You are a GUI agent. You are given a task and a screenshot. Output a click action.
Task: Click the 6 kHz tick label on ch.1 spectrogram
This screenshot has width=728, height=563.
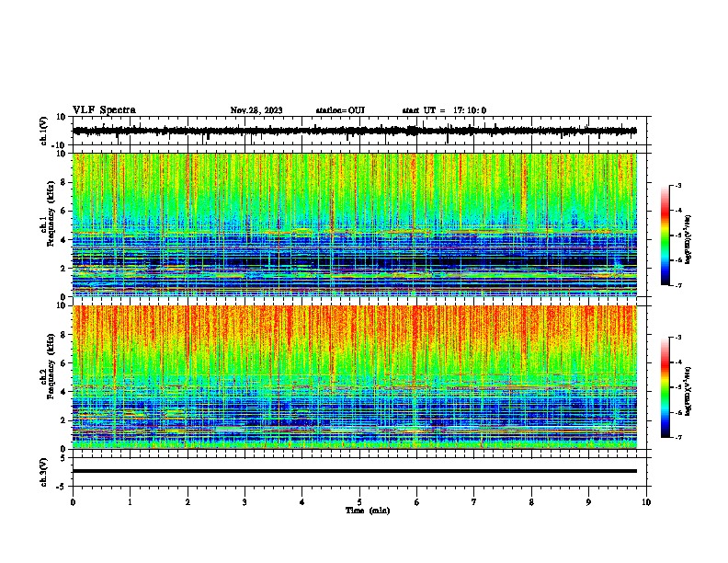tap(63, 211)
